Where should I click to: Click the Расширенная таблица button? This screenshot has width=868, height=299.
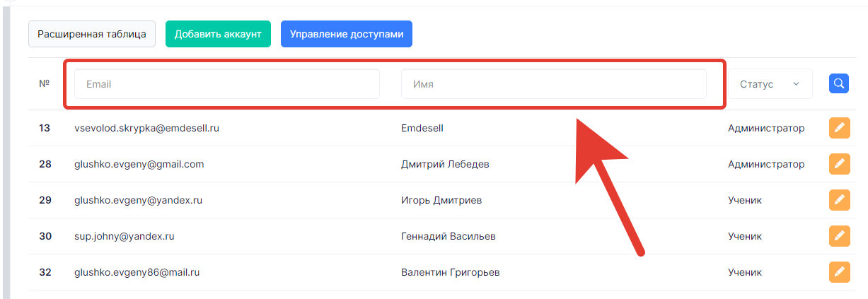click(92, 34)
